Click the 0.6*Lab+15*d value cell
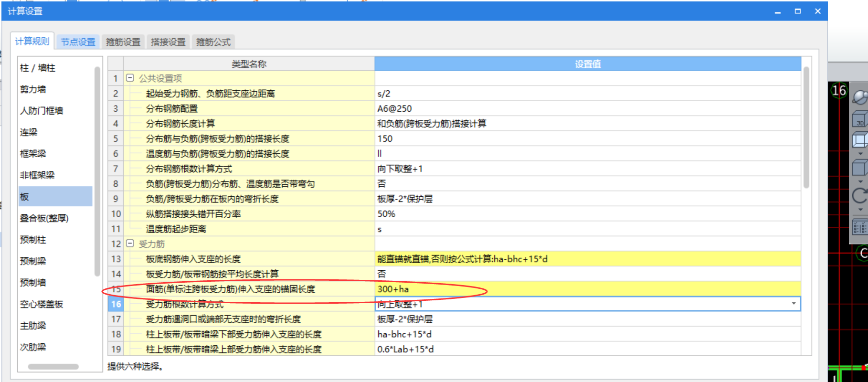Screen dimensions: 868x382 pyautogui.click(x=588, y=349)
